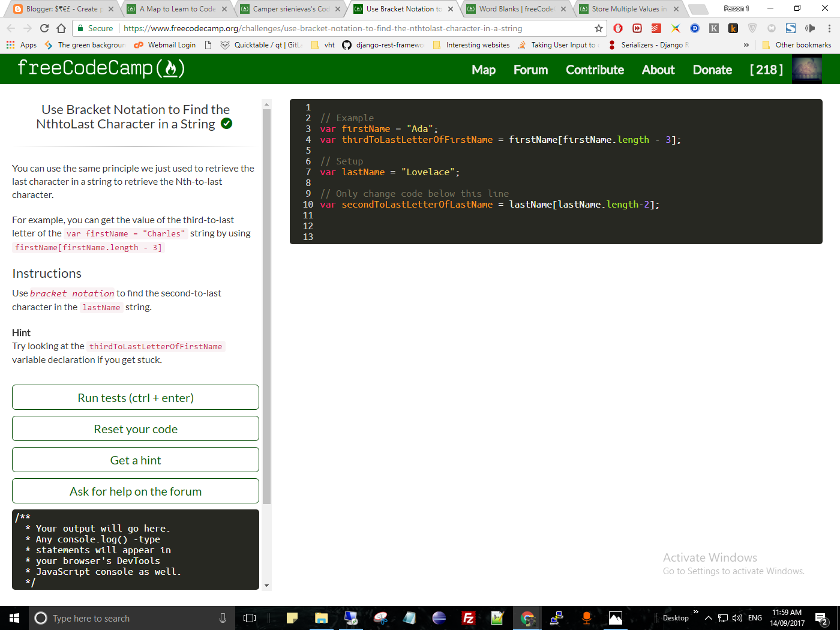Open the Map nav link
840x630 pixels.
point(484,70)
